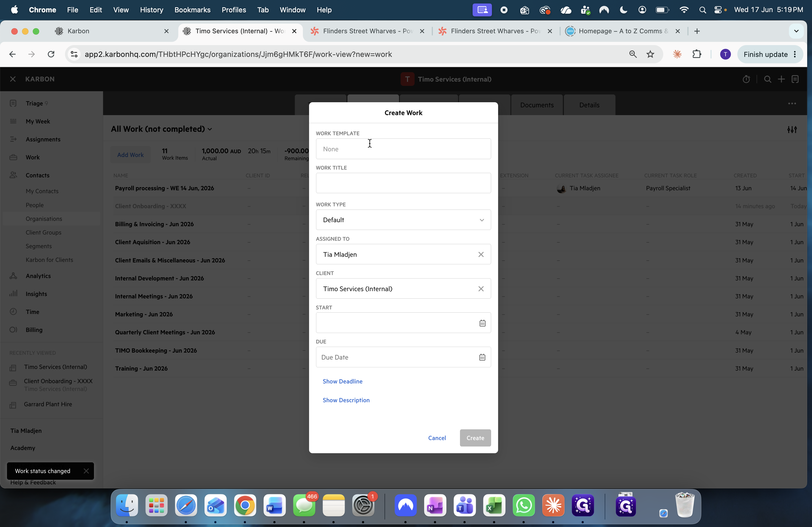Click the Work Title input field

403,183
